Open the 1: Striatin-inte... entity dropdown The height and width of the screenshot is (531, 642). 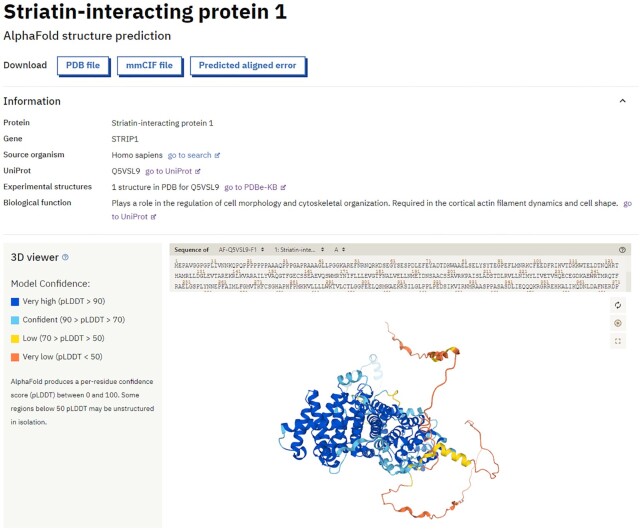tap(299, 249)
